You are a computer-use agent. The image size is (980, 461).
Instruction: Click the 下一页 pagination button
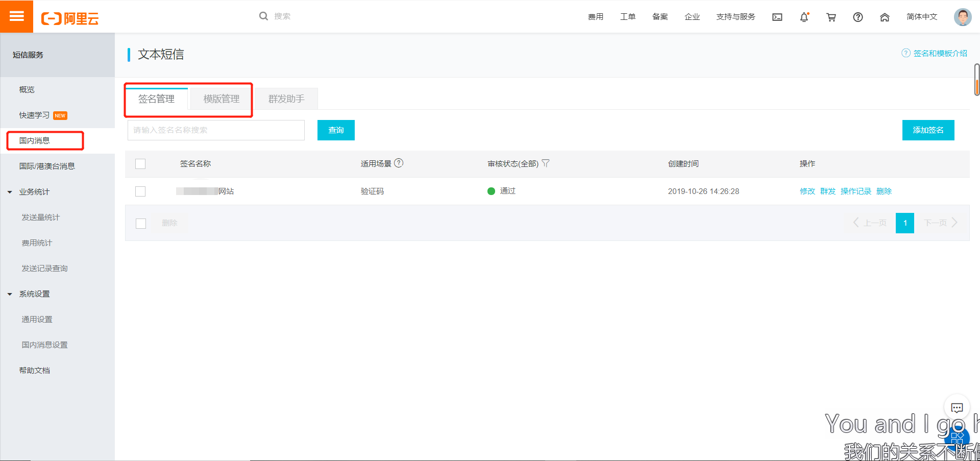click(x=941, y=223)
